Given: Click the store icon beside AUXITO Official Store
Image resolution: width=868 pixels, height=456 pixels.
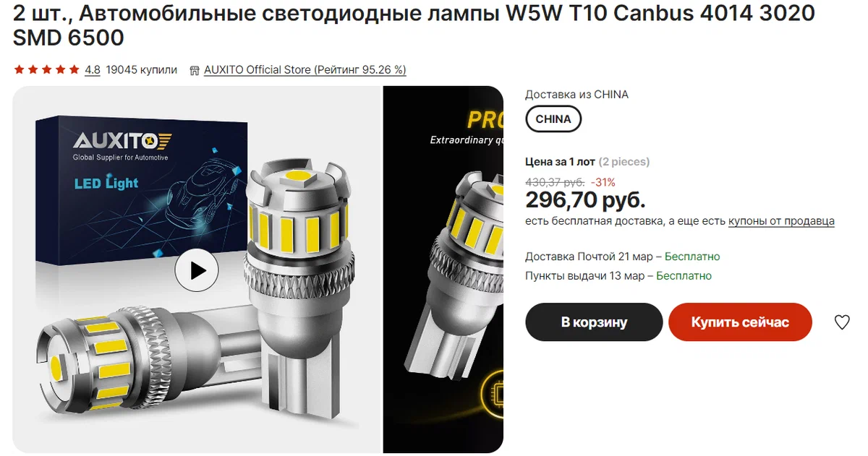Looking at the screenshot, I should click(194, 70).
